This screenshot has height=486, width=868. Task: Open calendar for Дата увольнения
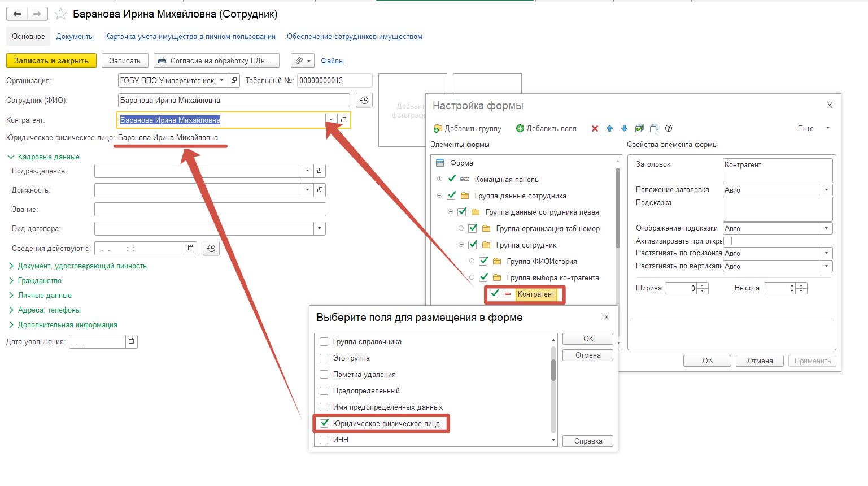132,341
